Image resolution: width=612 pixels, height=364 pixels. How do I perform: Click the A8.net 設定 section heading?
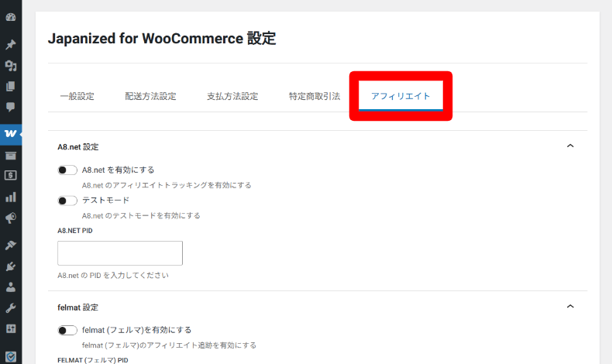click(x=78, y=147)
